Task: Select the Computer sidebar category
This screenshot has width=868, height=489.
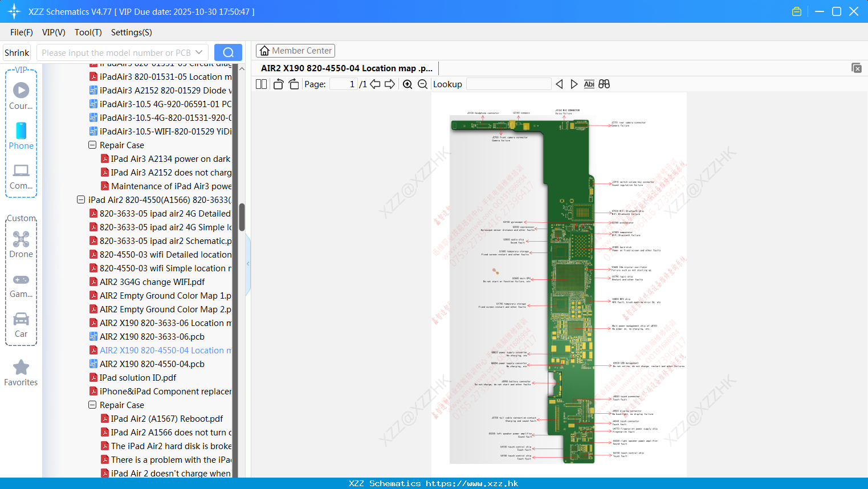Action: [x=21, y=177]
